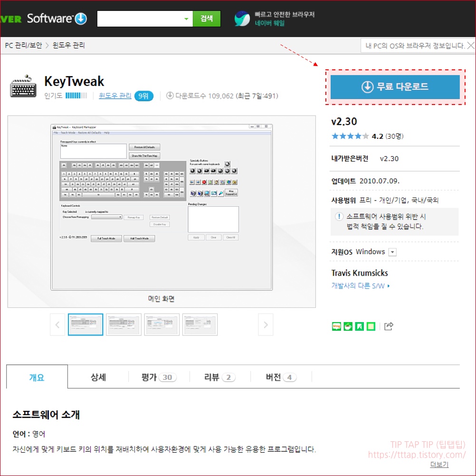Click the 무료 다운로드 button
The width and height of the screenshot is (476, 476).
395,87
